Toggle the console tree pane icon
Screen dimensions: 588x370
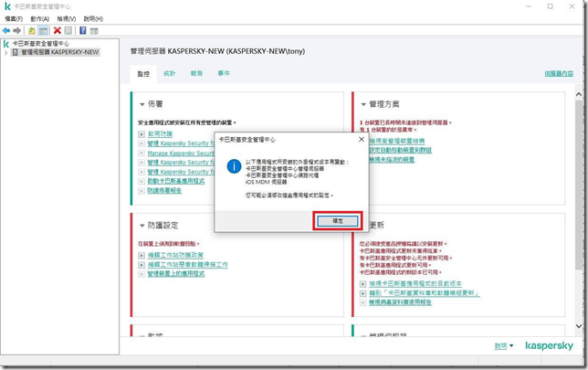(43, 31)
